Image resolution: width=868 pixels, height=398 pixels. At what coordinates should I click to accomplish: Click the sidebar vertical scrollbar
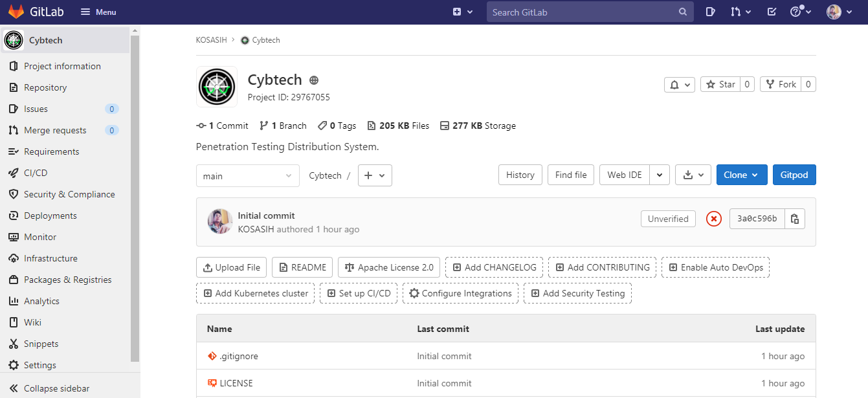click(135, 197)
